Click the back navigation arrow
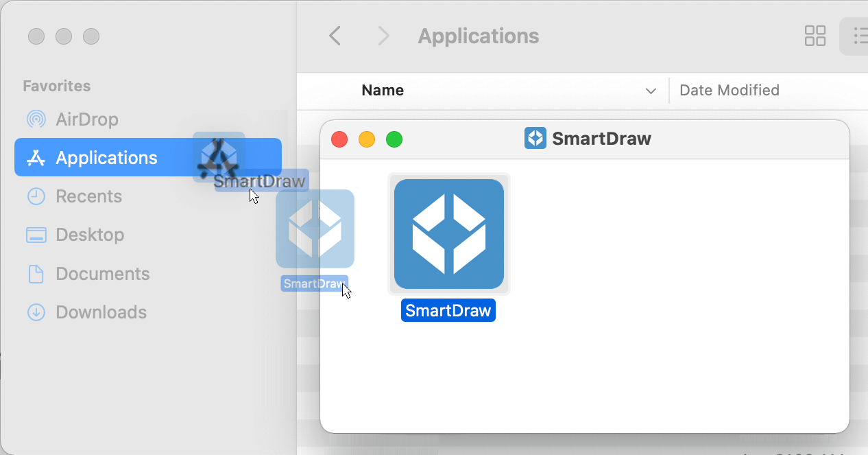Image resolution: width=868 pixels, height=455 pixels. click(335, 36)
